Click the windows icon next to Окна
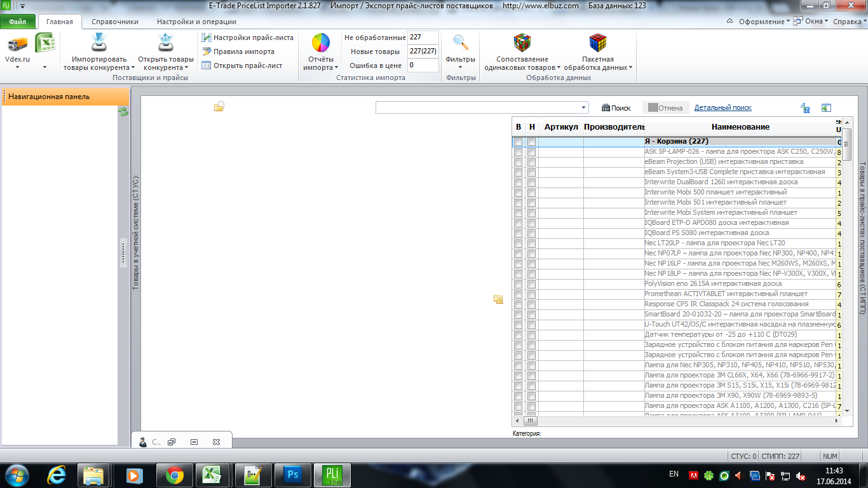Viewport: 868px width, 488px height. (798, 22)
